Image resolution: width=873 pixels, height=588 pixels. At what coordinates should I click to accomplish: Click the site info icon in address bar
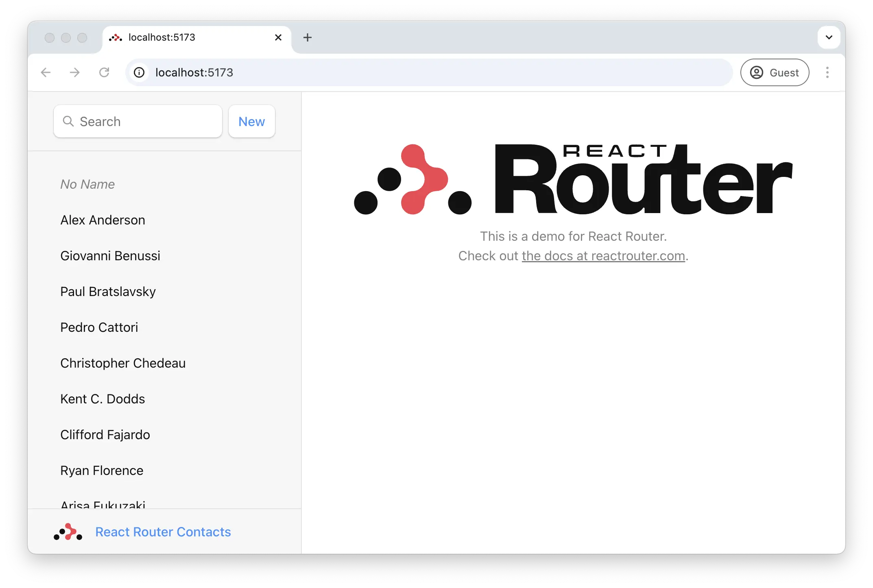(140, 72)
